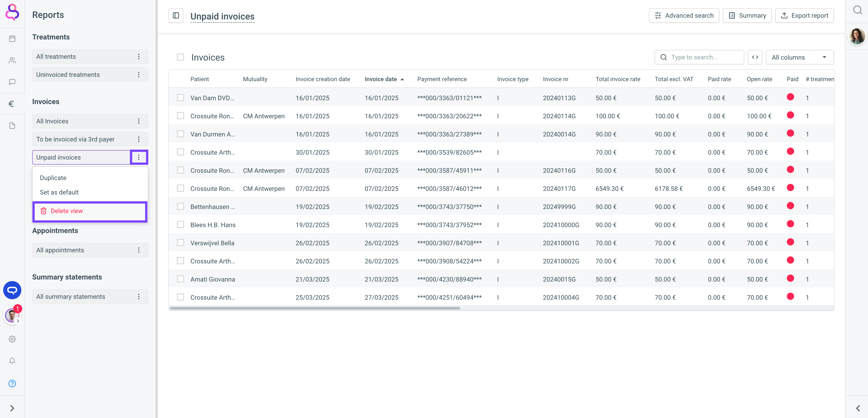The height and width of the screenshot is (418, 868).
Task: Open options menu for Uninvoiced treatments
Action: (139, 75)
